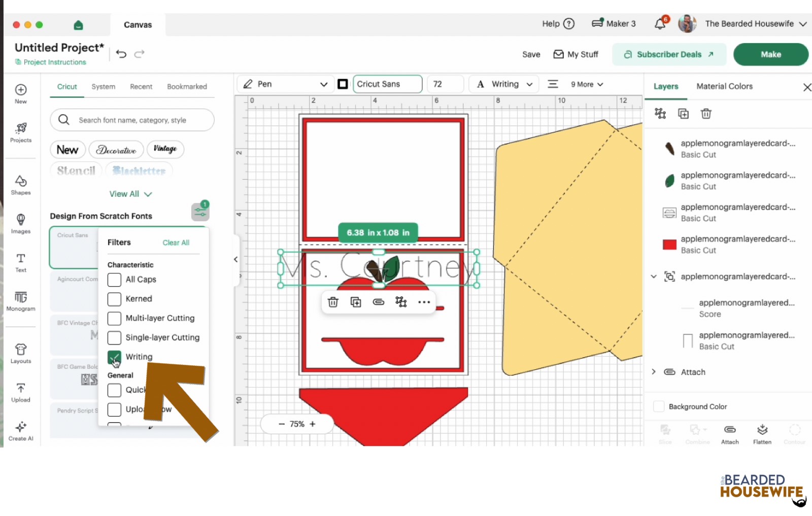Open Subscriber Deals
This screenshot has width=812, height=516.
(669, 54)
